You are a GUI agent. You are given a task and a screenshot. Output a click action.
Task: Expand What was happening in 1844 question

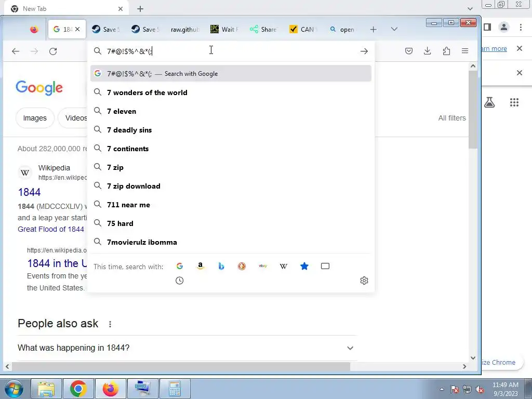187,348
